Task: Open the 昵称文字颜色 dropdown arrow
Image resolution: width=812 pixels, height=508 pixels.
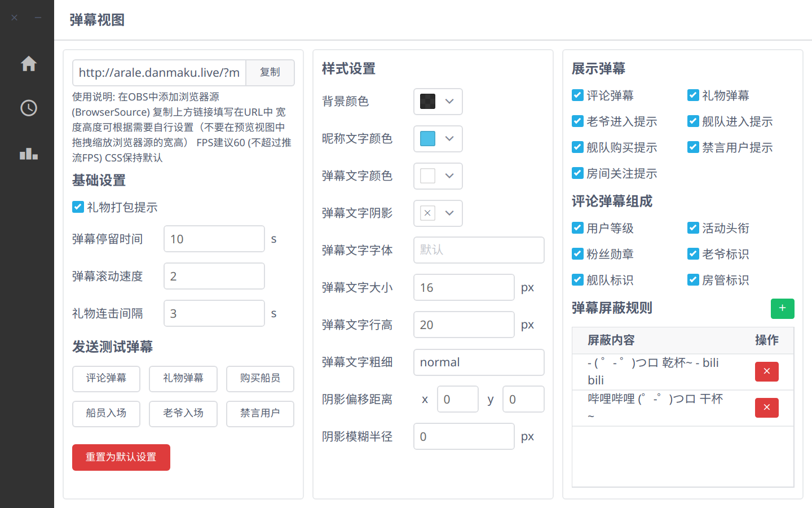Action: click(449, 139)
